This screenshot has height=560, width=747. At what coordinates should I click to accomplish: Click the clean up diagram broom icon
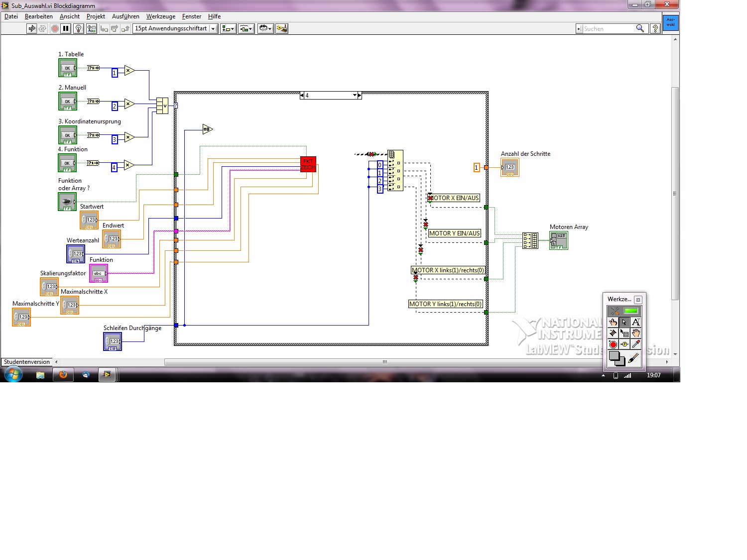coord(282,29)
